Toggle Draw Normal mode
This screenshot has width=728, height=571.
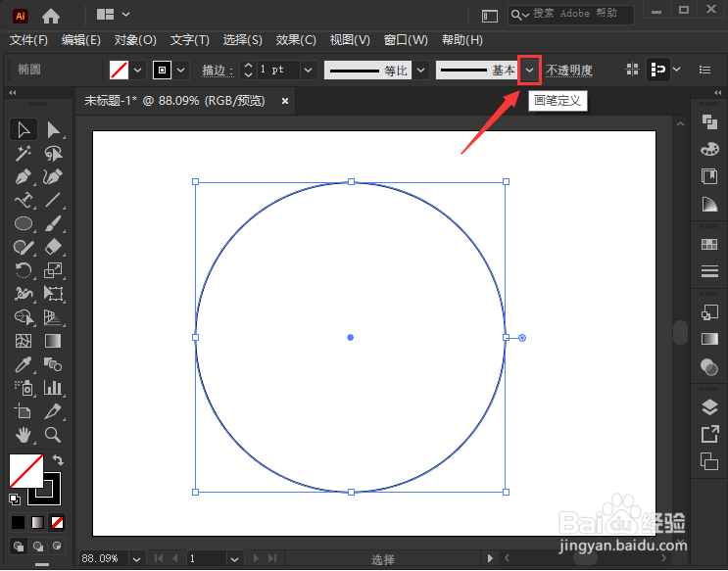[18, 547]
